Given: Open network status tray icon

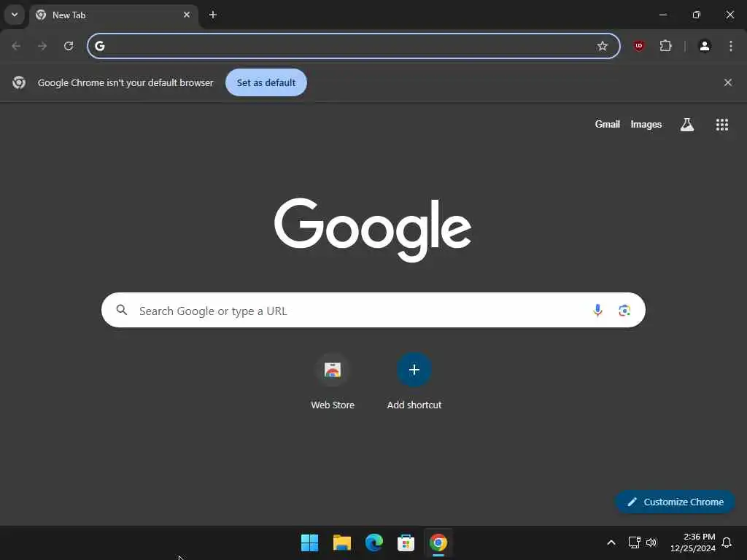Looking at the screenshot, I should (634, 542).
